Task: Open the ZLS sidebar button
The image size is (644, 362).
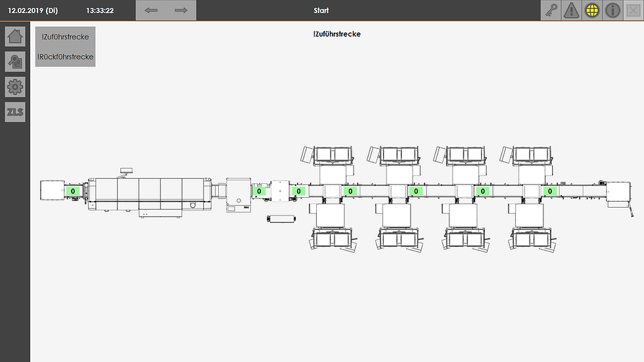Action: [x=15, y=112]
